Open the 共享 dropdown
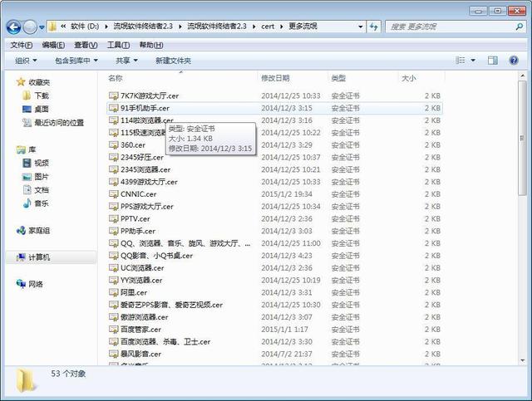This screenshot has height=401, width=532. 126,61
